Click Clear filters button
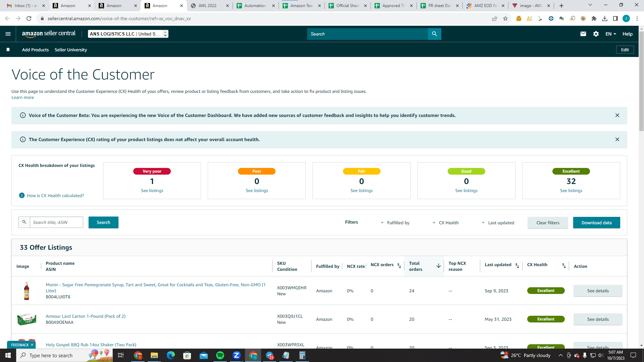 click(x=548, y=223)
